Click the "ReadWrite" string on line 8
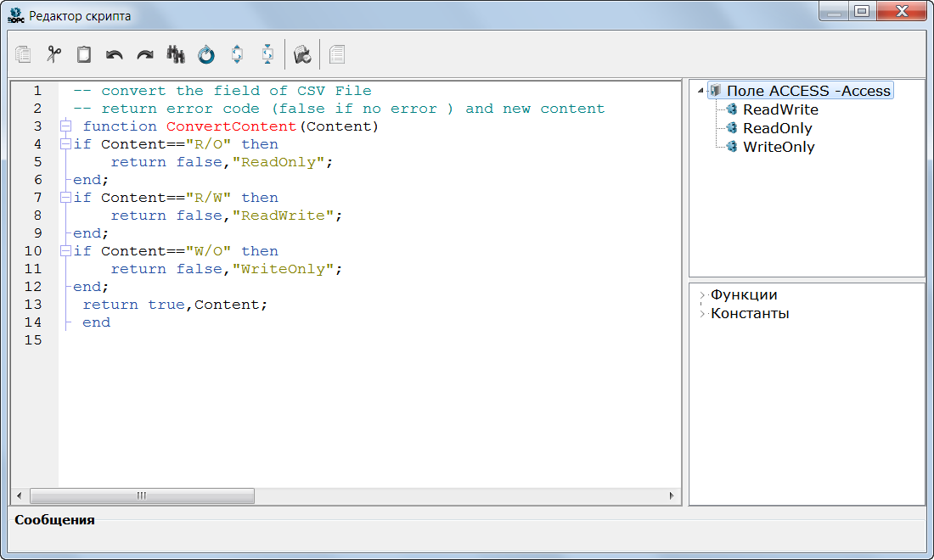The image size is (934, 560). coord(283,216)
